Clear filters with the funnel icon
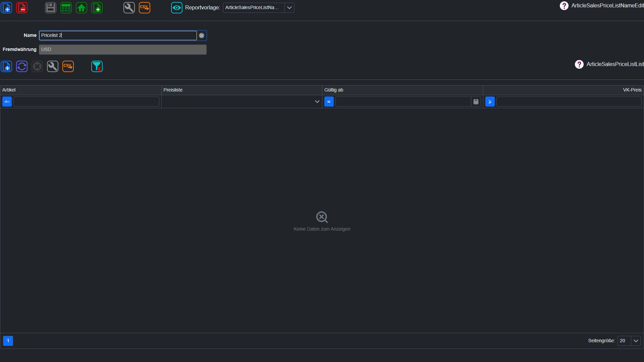The image size is (644, 362). pos(97,66)
